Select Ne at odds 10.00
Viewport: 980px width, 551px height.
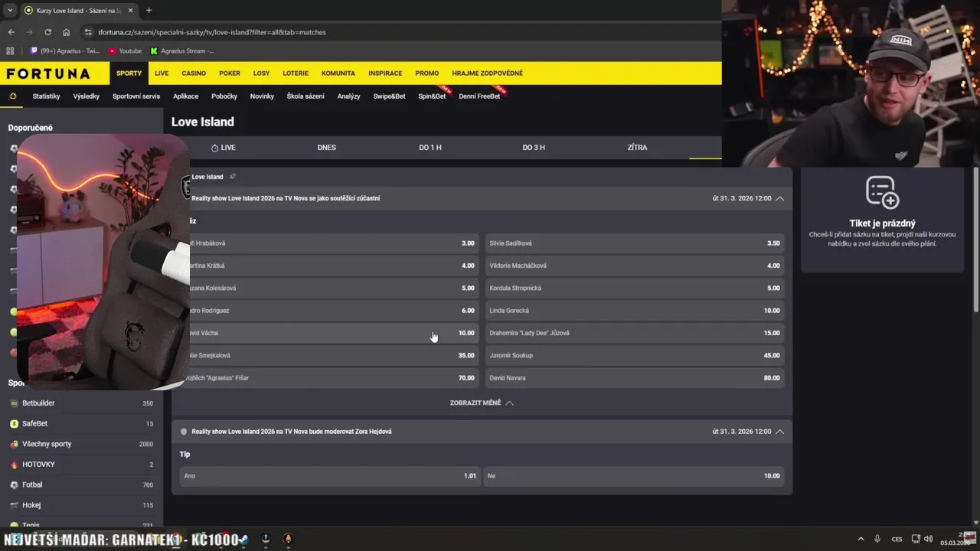tap(635, 476)
